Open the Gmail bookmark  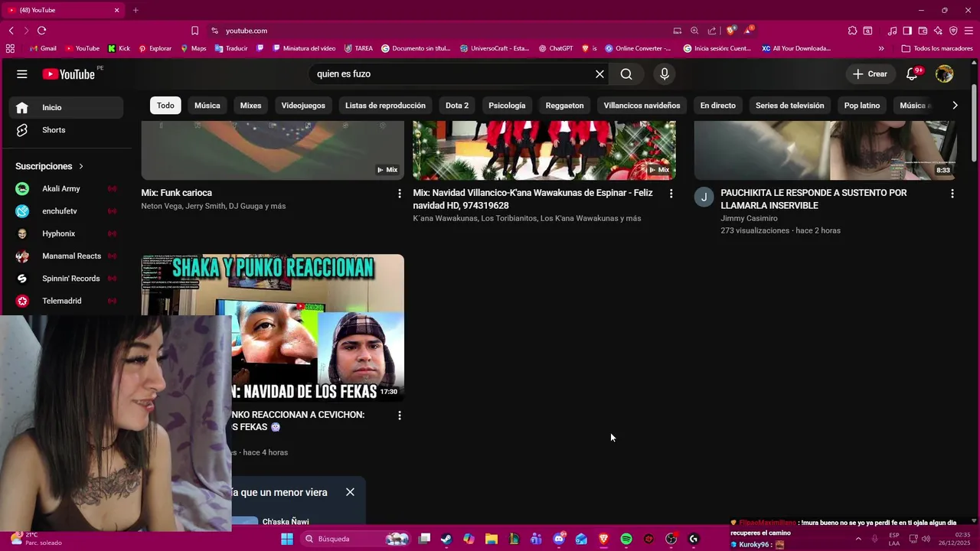tap(43, 48)
